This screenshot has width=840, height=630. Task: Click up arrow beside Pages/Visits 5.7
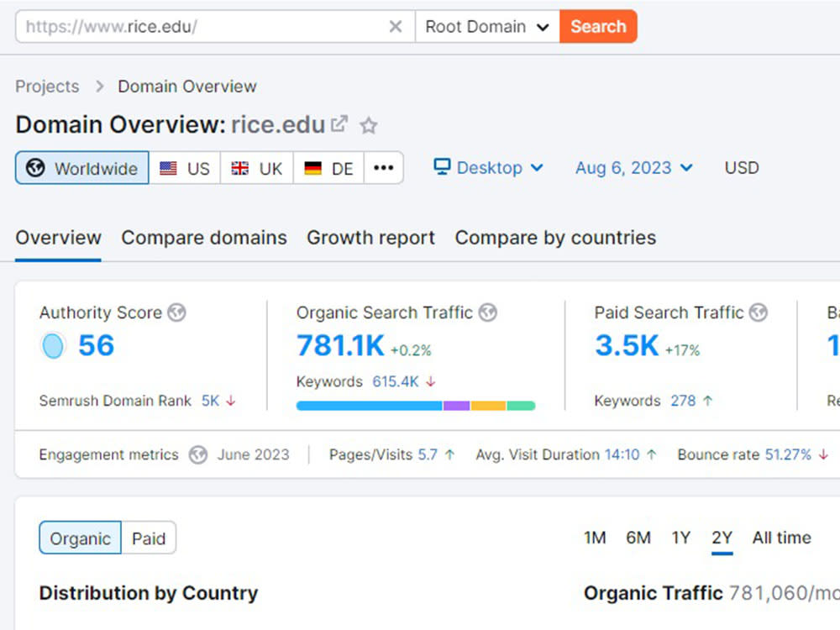(x=450, y=454)
